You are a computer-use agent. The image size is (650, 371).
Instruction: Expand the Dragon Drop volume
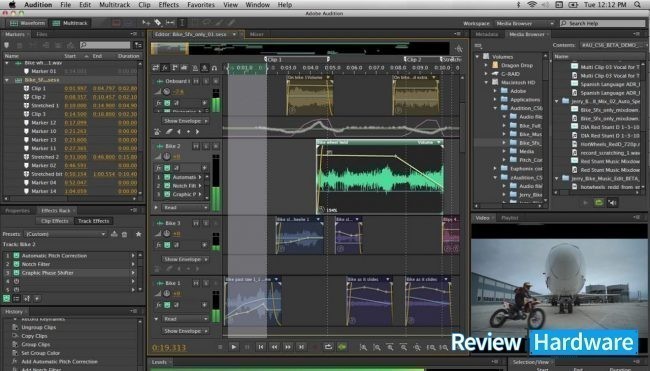(x=487, y=65)
